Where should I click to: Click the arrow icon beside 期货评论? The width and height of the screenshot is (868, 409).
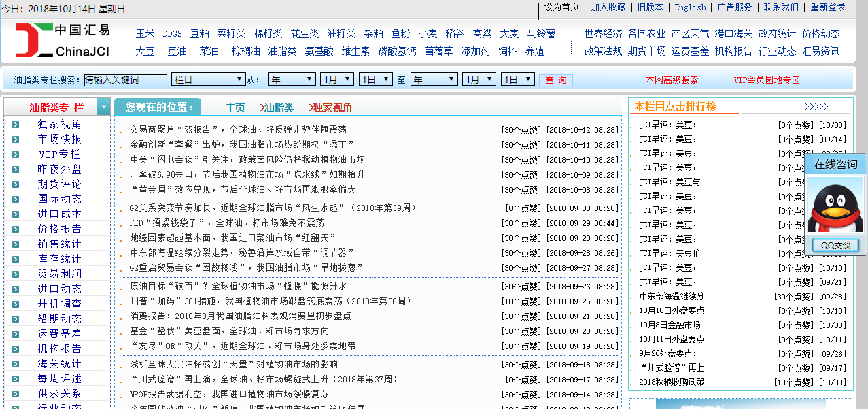[x=15, y=184]
